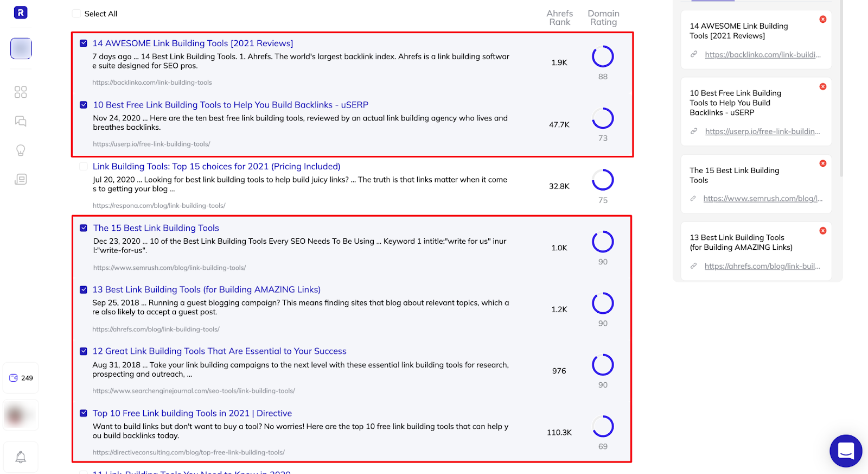Image resolution: width=868 pixels, height=474 pixels.
Task: Remove the 14 AWESOME Link Building Tools card
Action: [x=823, y=20]
